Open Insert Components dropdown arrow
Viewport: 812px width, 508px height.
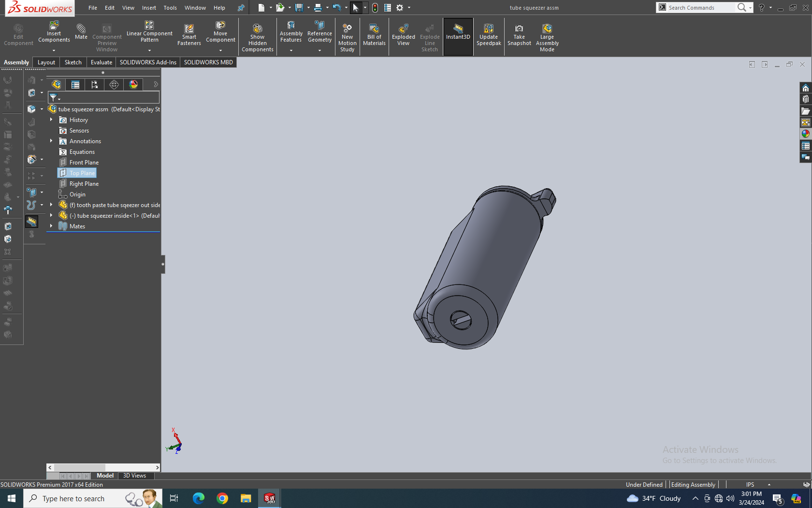pyautogui.click(x=54, y=50)
